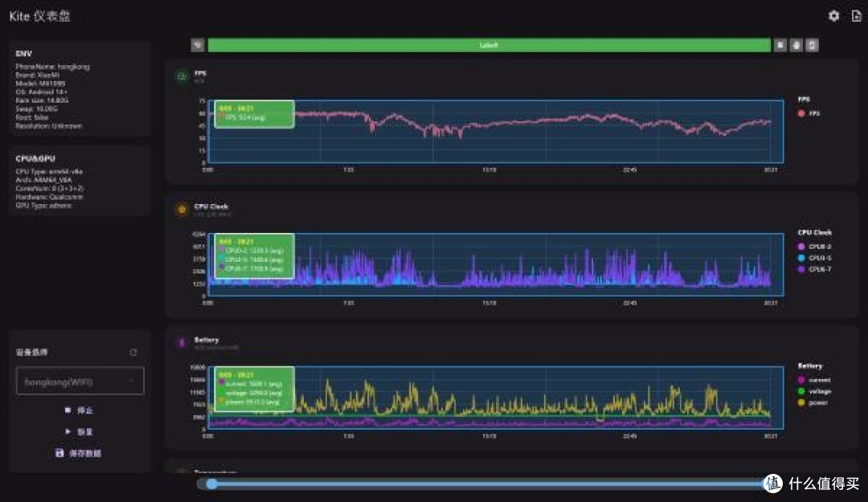
Task: Click the first icon right of the green Label bar
Action: coord(780,45)
